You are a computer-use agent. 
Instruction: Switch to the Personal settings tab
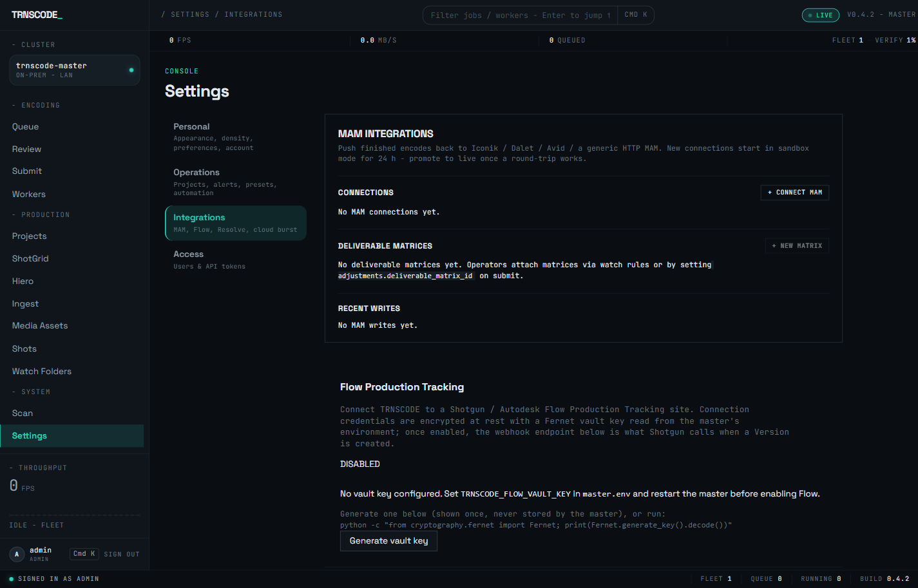pos(236,137)
